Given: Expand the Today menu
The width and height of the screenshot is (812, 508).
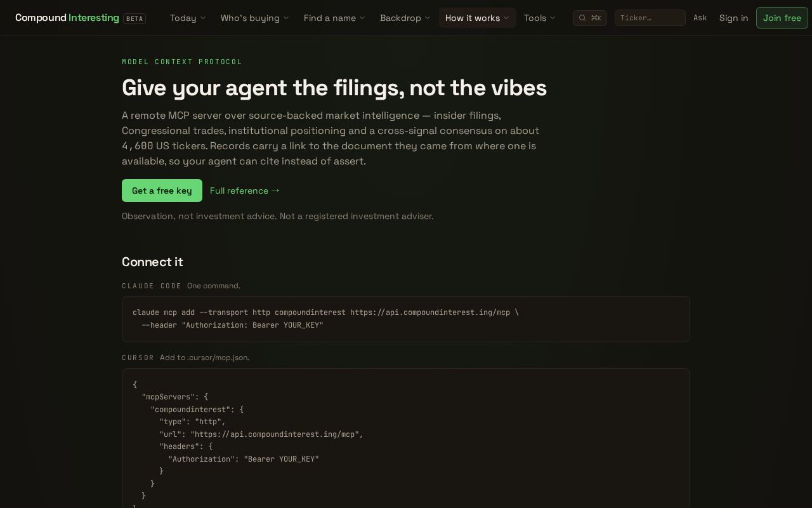Looking at the screenshot, I should [x=188, y=18].
